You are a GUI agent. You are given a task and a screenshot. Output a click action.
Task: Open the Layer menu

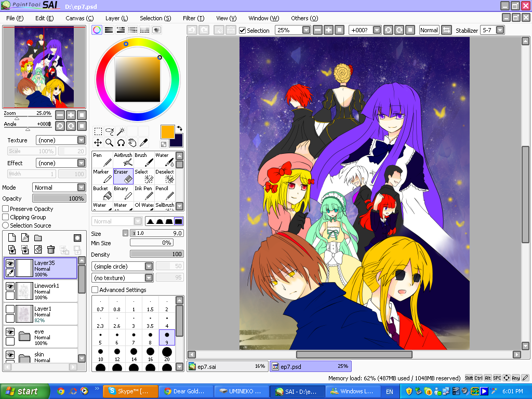pos(117,18)
